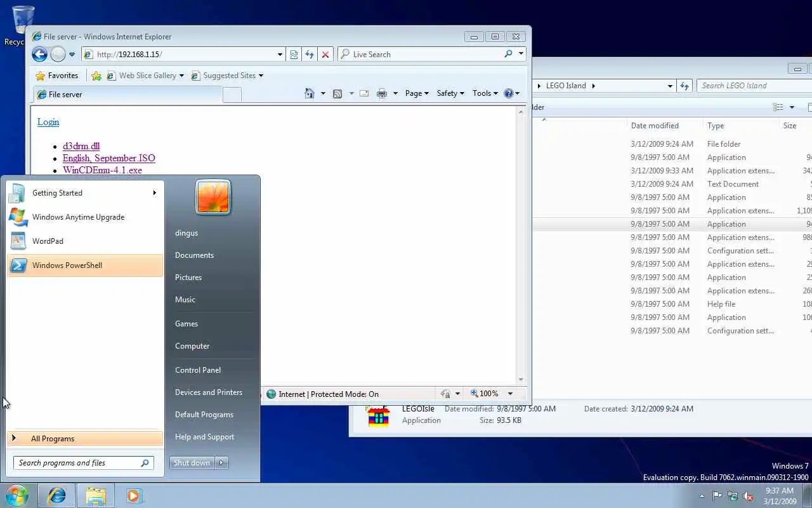This screenshot has width=812, height=508.
Task: Expand All Programs in Start menu
Action: pos(85,438)
